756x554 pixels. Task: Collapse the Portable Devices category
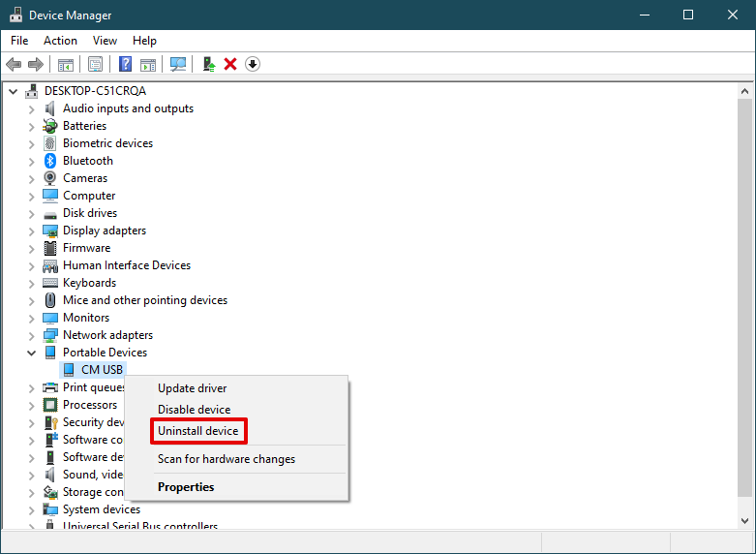[x=31, y=353]
